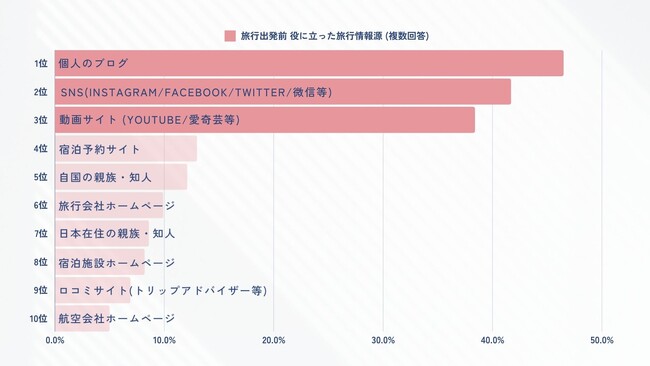
Task: Click the 口コミサイト(トリップアドバイザー等) bar
Action: coord(93,290)
